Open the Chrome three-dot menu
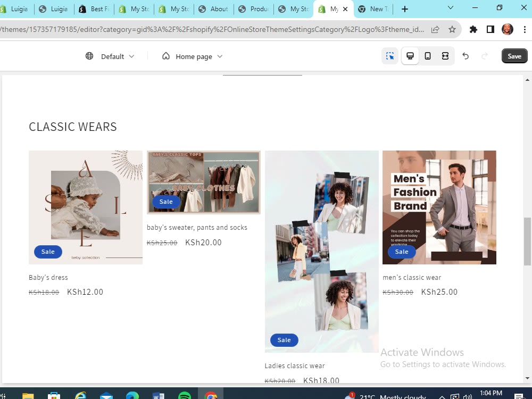The image size is (532, 399). pyautogui.click(x=525, y=29)
